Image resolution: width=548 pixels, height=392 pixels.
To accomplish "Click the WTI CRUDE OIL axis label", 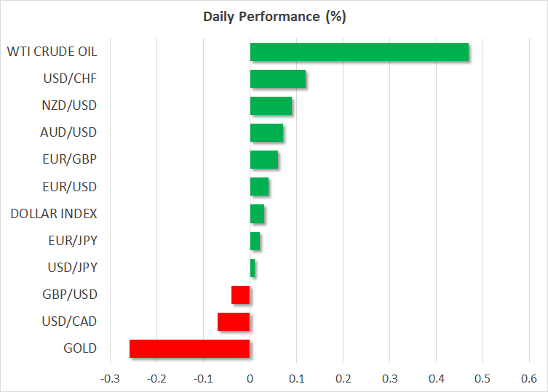I will pyautogui.click(x=52, y=52).
